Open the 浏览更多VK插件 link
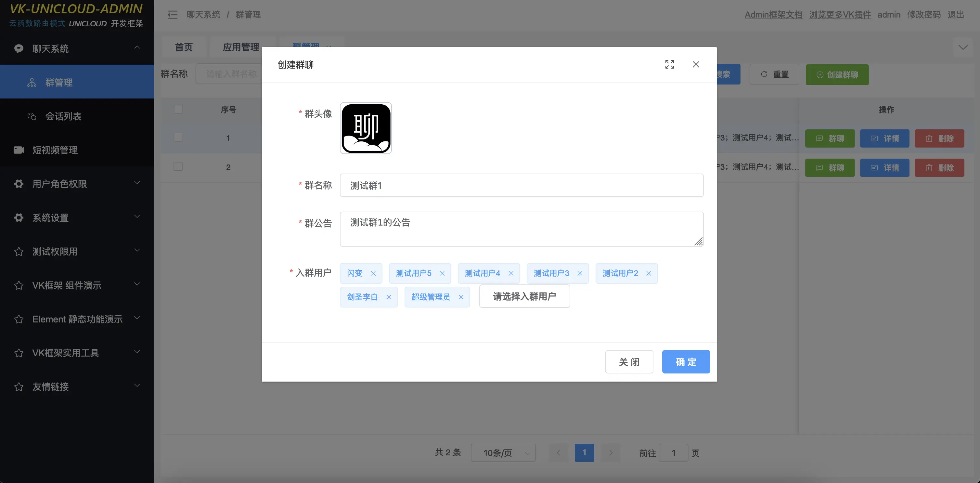The image size is (980, 483). pyautogui.click(x=840, y=14)
